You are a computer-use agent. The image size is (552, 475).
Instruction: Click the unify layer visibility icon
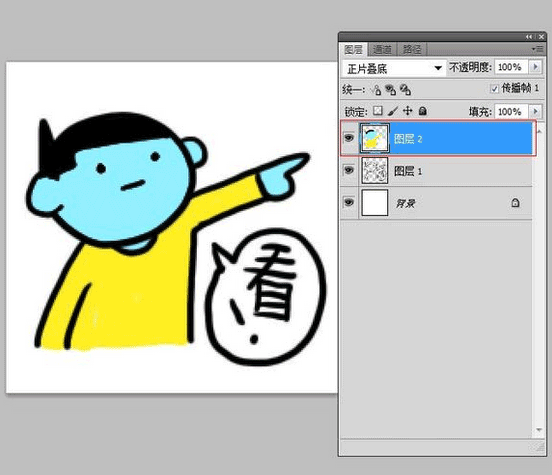[x=390, y=90]
